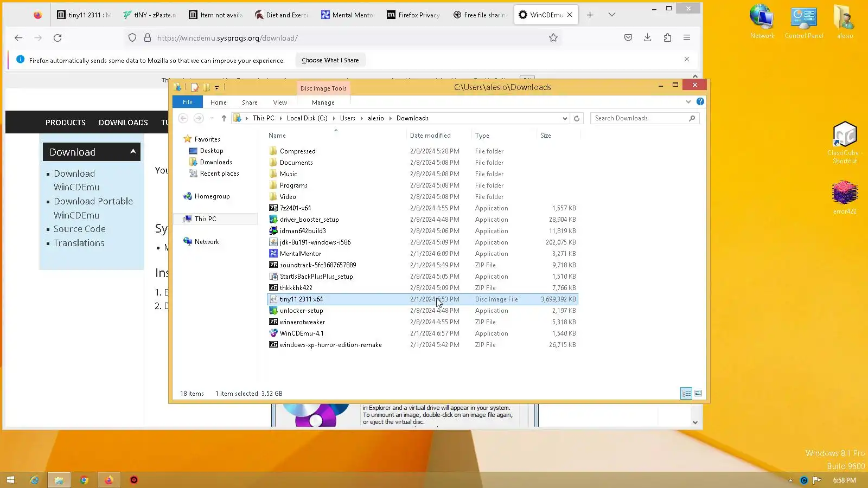Collapse the Download sidebar section arrow
868x488 pixels.
(x=133, y=152)
